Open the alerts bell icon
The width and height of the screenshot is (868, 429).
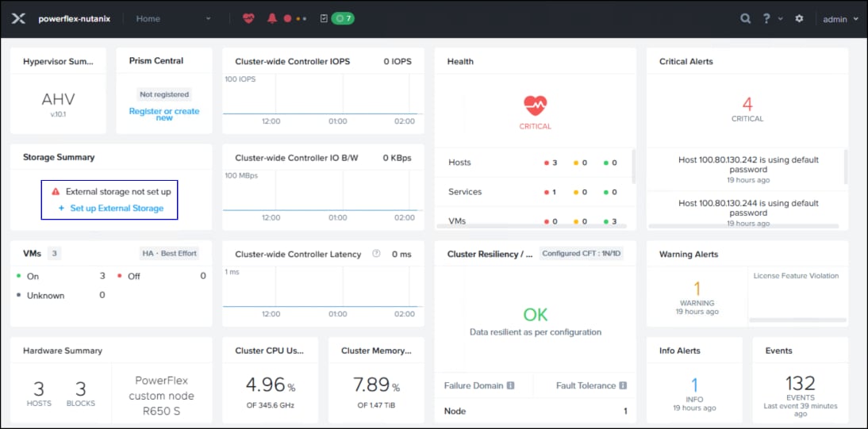(272, 18)
